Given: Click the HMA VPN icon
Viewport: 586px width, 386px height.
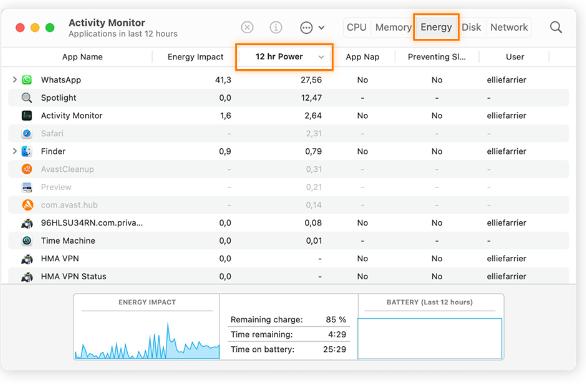Looking at the screenshot, I should (x=27, y=259).
